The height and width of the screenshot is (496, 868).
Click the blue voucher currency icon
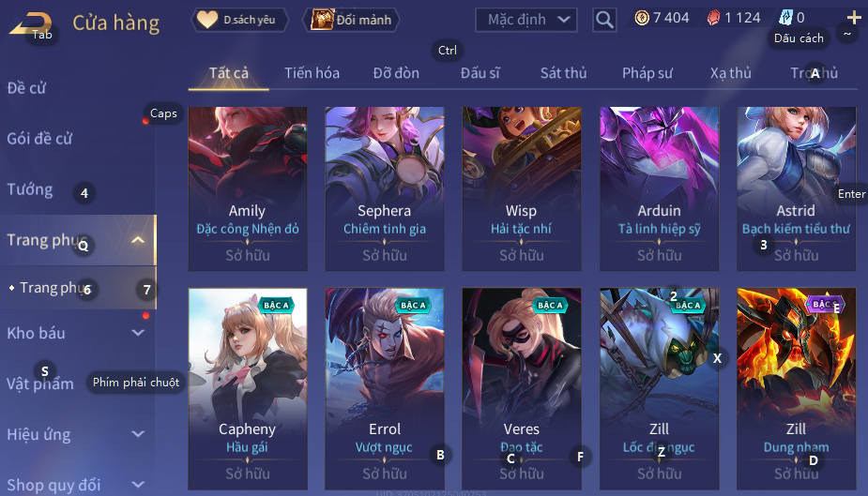[x=785, y=18]
